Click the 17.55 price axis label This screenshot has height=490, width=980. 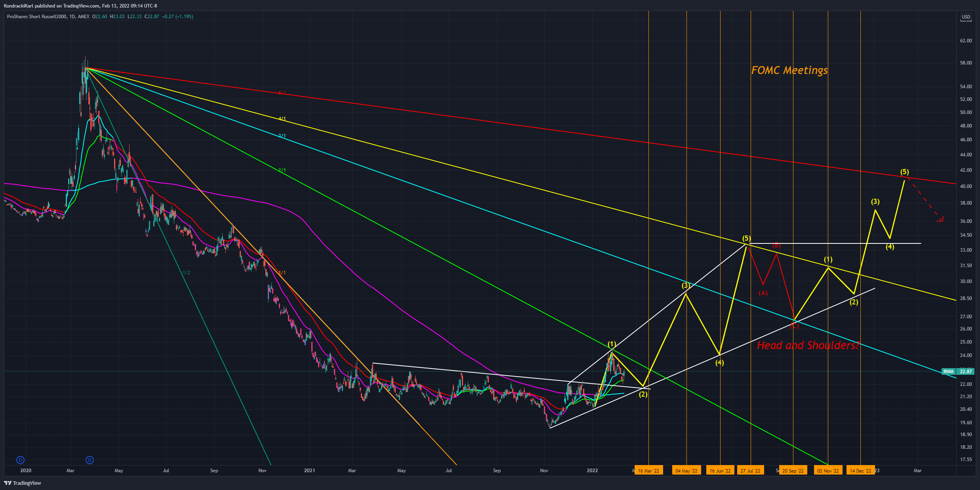click(x=966, y=460)
